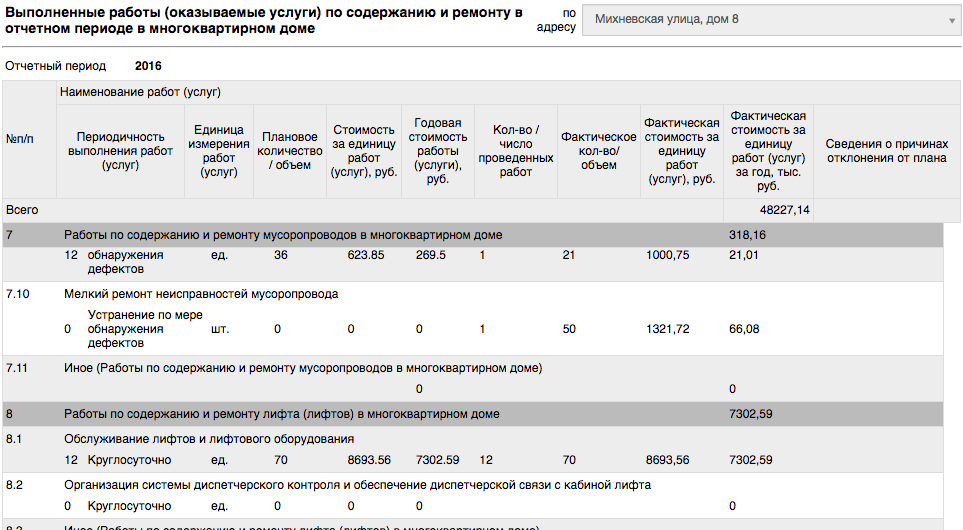
Task: Select the cell with value 1321,72
Action: (x=668, y=329)
